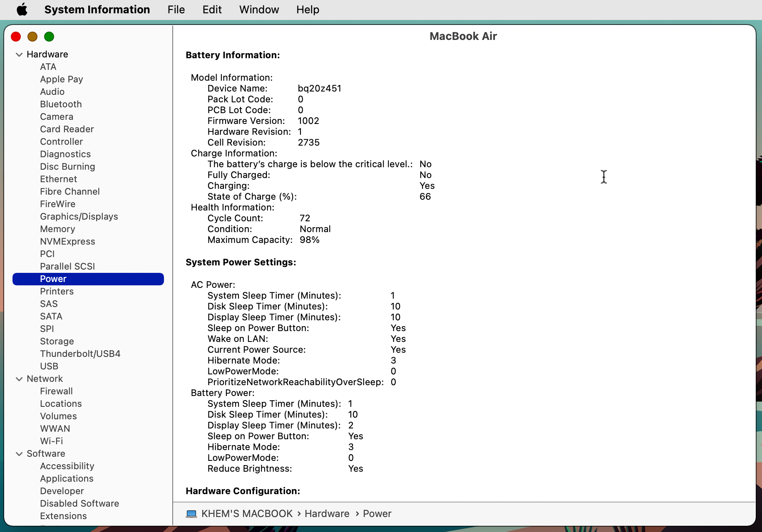Open the Window menu
Viewport: 762px width, 532px height.
click(x=259, y=10)
